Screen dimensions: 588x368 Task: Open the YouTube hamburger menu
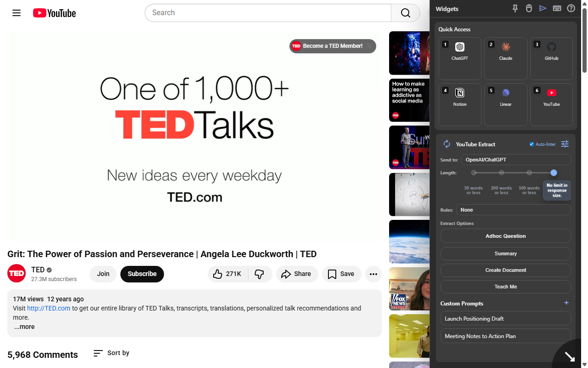click(x=17, y=13)
